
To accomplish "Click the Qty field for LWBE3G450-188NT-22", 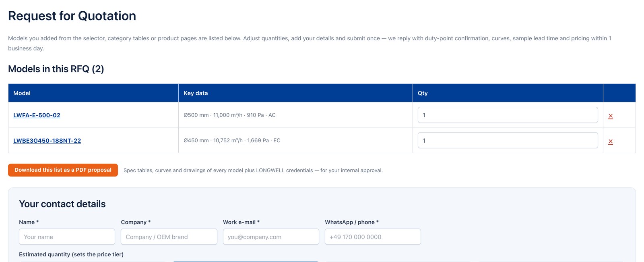I will click(508, 140).
